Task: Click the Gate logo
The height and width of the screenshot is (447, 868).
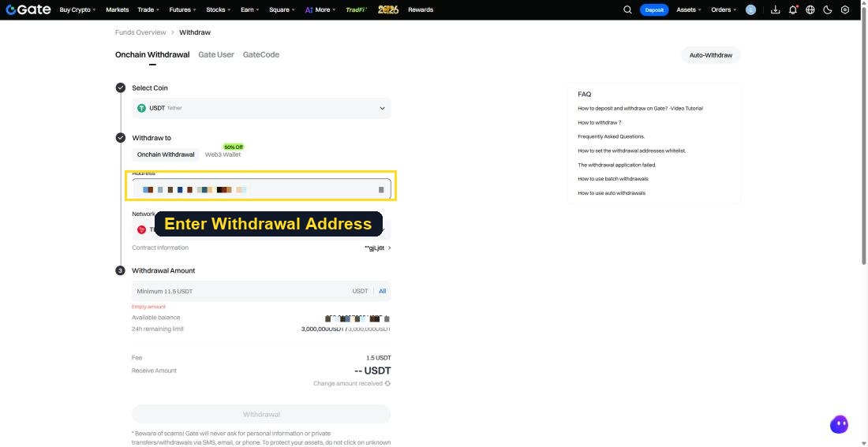Action: [28, 9]
